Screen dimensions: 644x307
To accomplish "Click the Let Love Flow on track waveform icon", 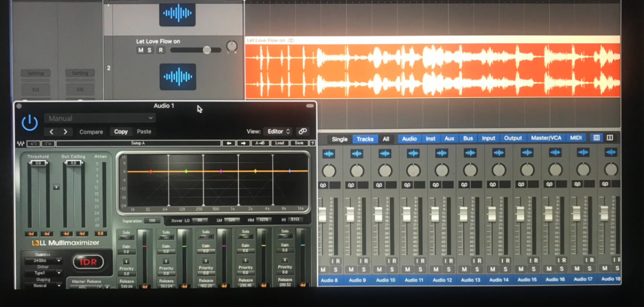I will (x=177, y=76).
